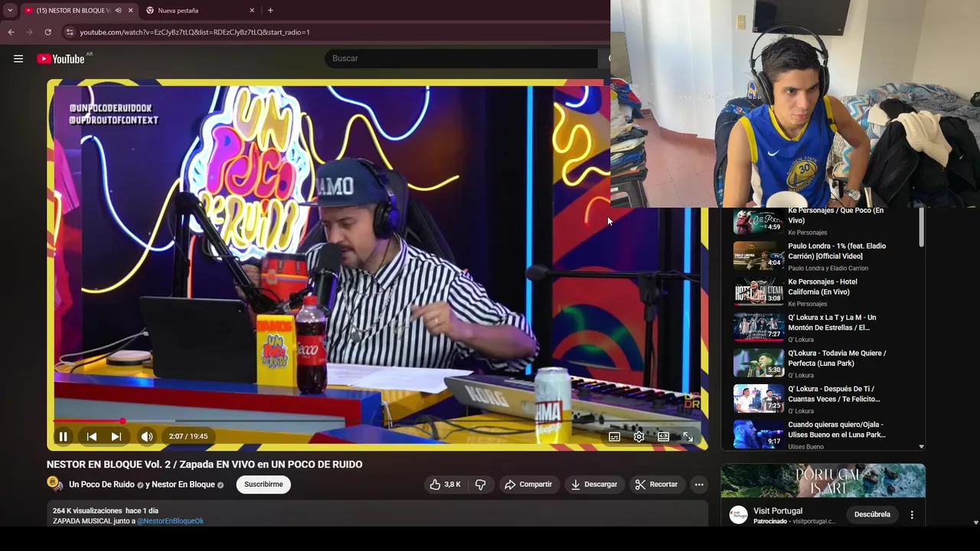Click the playlist panel scrollbar

(x=921, y=227)
